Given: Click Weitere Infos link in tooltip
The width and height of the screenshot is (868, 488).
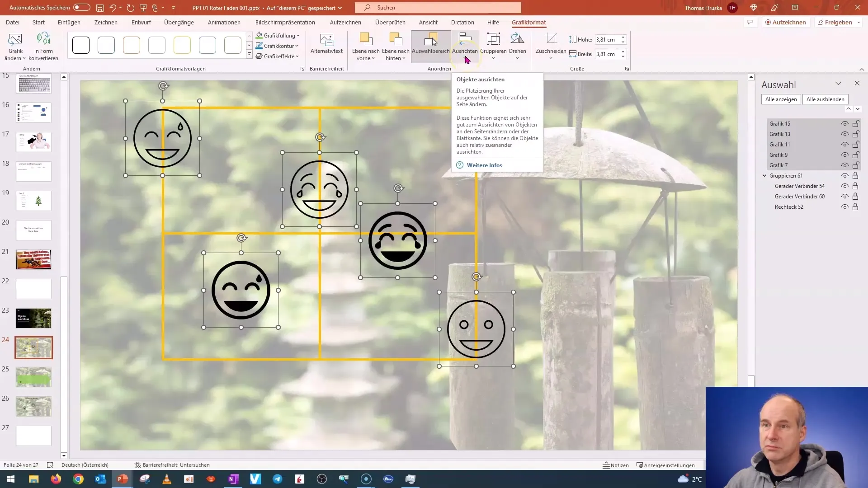Looking at the screenshot, I should click(484, 165).
